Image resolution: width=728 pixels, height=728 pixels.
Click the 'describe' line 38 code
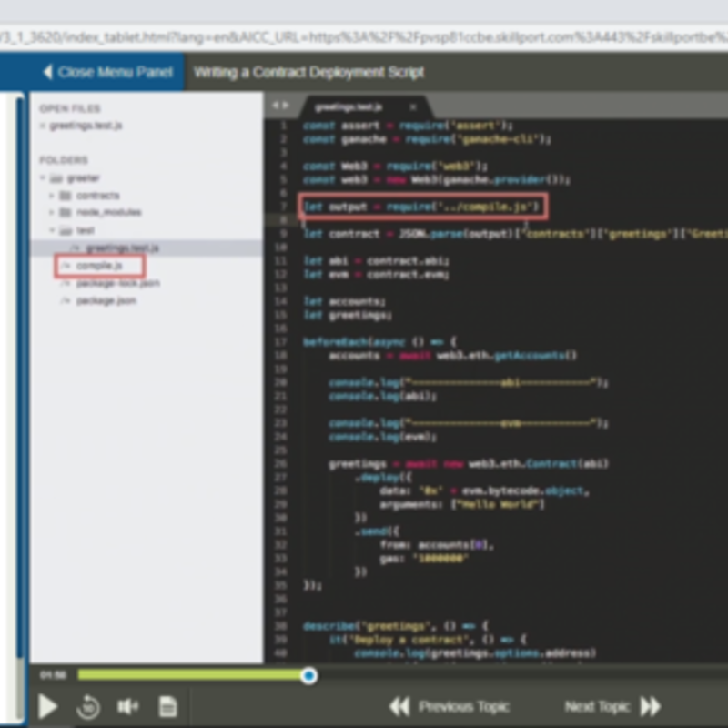394,626
